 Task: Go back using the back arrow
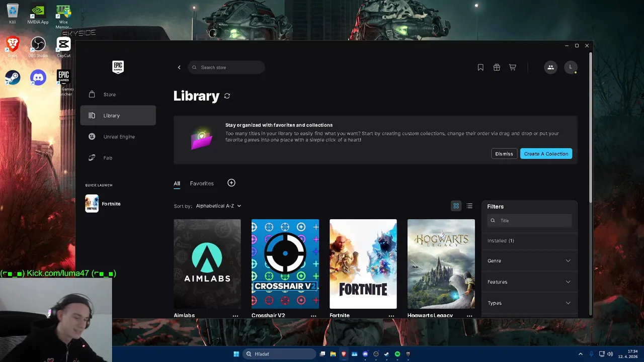tap(179, 67)
